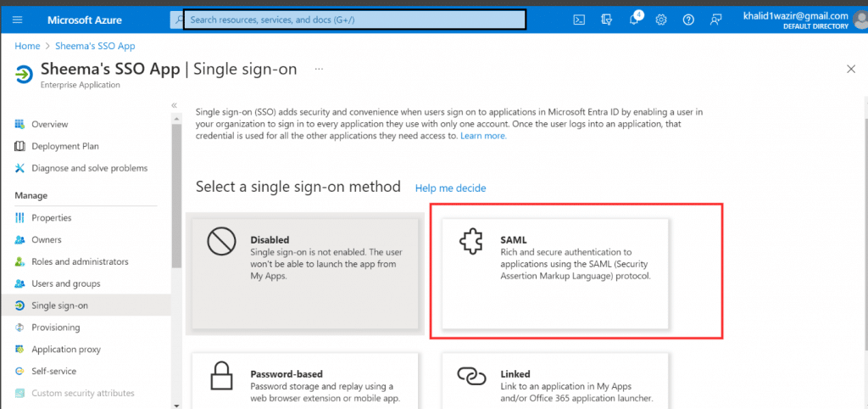Open the hamburger portal menu

coord(17,20)
